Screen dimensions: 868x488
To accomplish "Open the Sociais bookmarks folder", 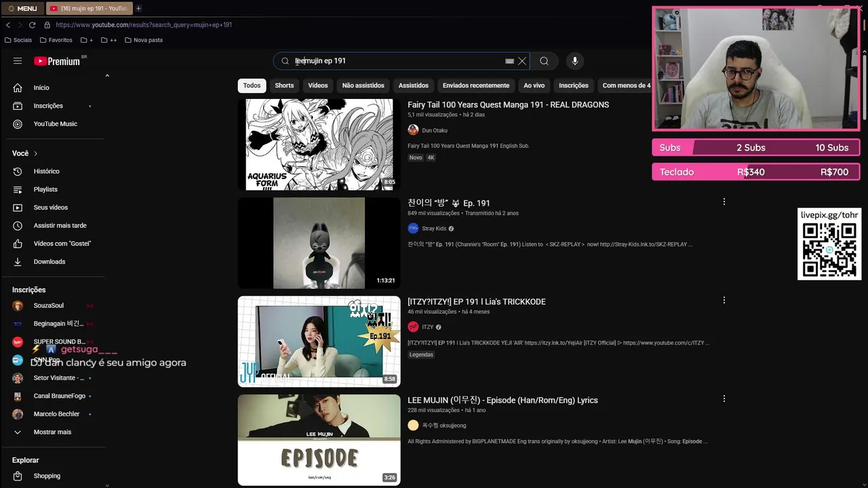I will pyautogui.click(x=18, y=40).
